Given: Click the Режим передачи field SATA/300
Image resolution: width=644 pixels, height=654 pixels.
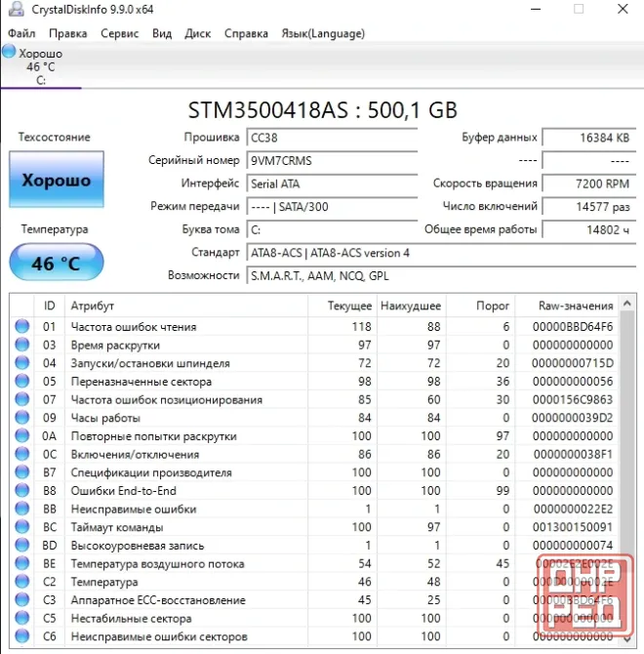Looking at the screenshot, I should [x=332, y=207].
